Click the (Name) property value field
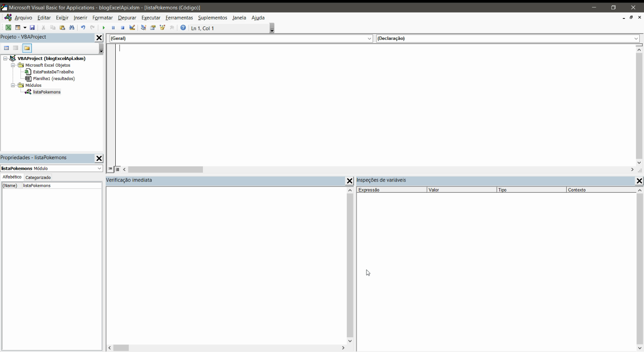 (62, 186)
